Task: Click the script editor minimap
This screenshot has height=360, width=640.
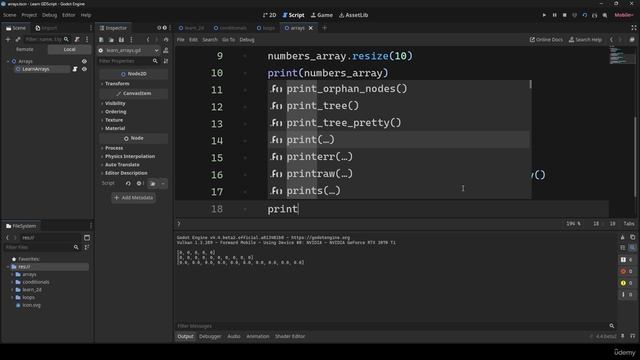Action: (x=622, y=56)
